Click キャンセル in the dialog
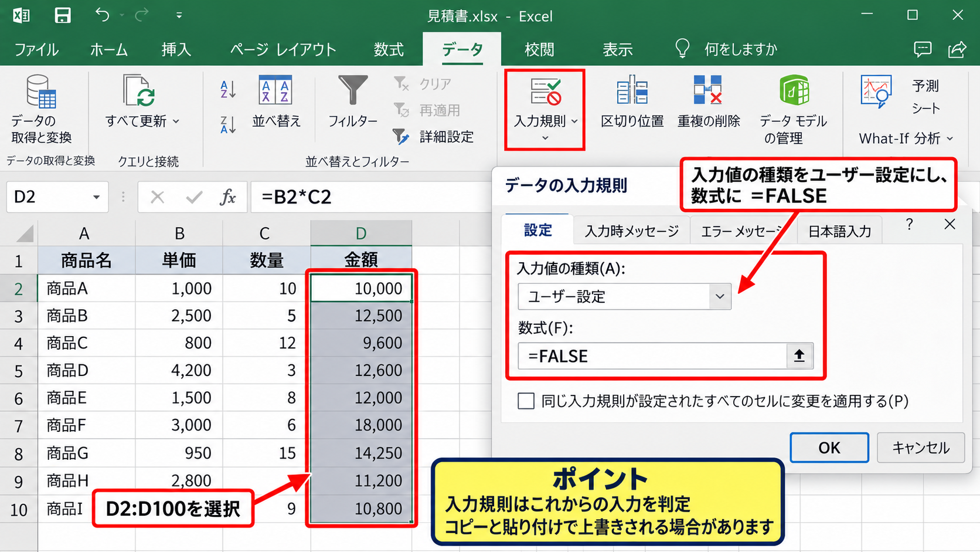Image resolution: width=980 pixels, height=552 pixels. [x=921, y=448]
